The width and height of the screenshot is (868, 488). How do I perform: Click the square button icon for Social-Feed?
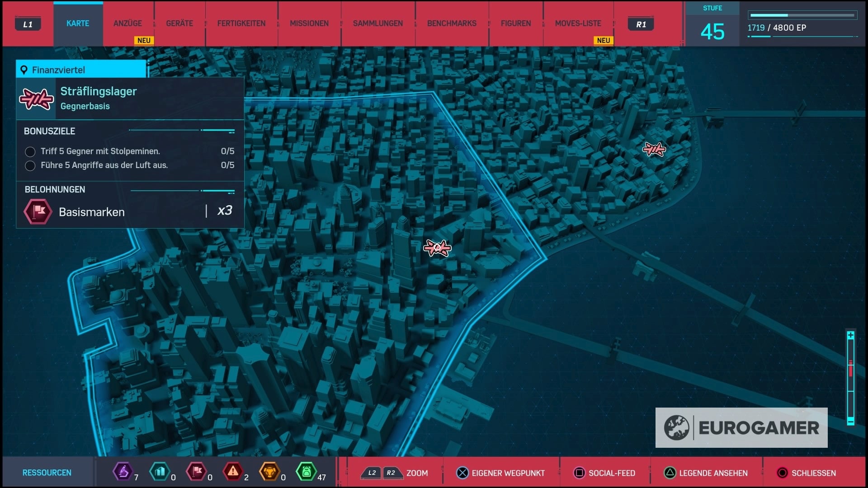[x=579, y=473]
